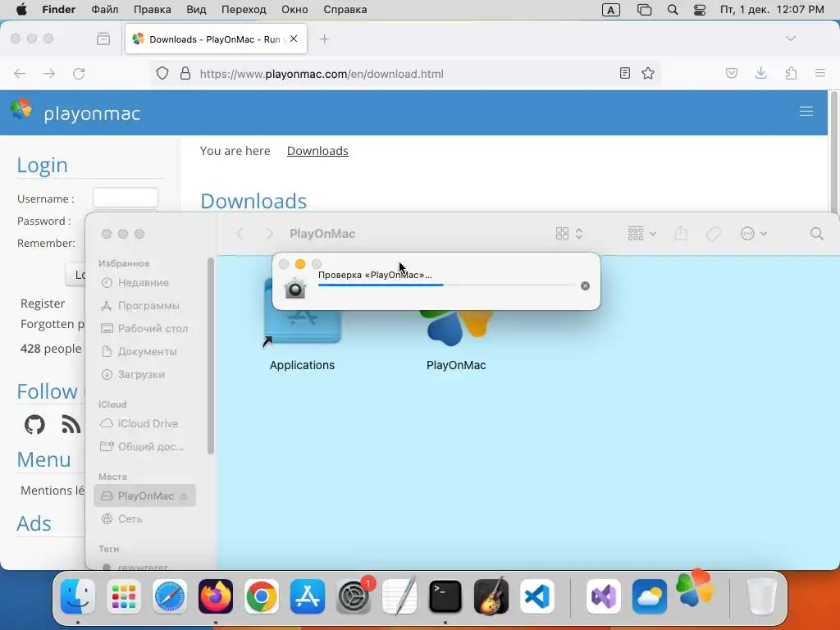Go forward in the Finder window
This screenshot has height=630, width=840.
(269, 234)
